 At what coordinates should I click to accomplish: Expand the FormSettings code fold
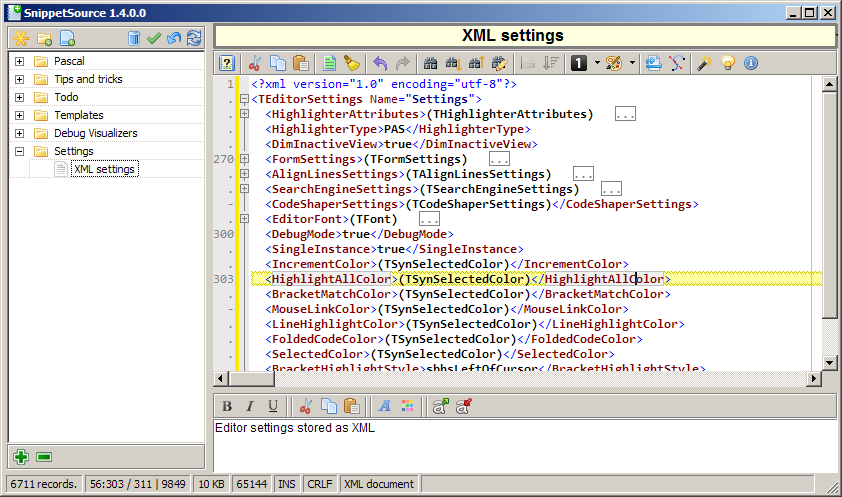coord(244,159)
